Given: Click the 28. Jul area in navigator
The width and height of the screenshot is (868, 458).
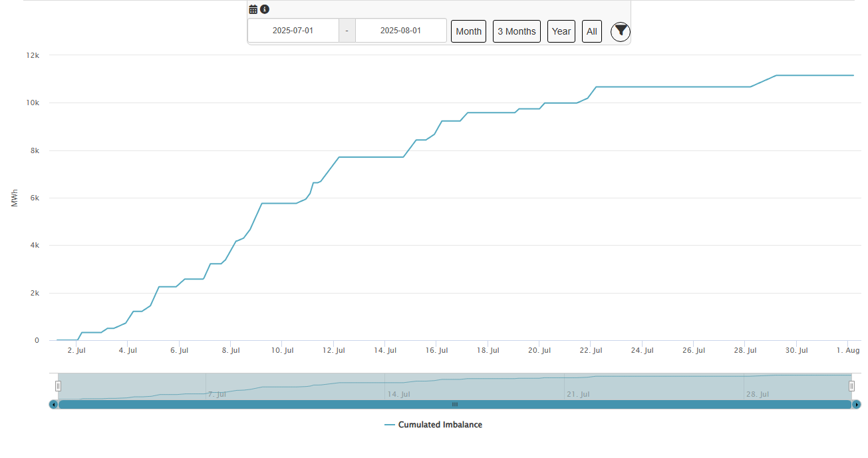Looking at the screenshot, I should coord(758,394).
